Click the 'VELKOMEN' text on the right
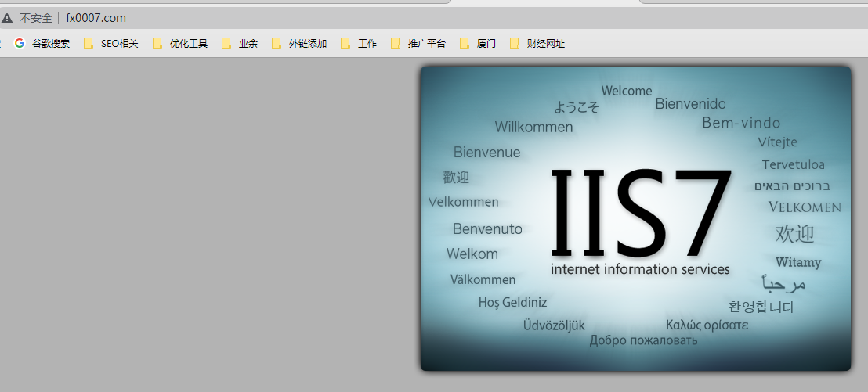Image resolution: width=868 pixels, height=392 pixels. coord(805,207)
